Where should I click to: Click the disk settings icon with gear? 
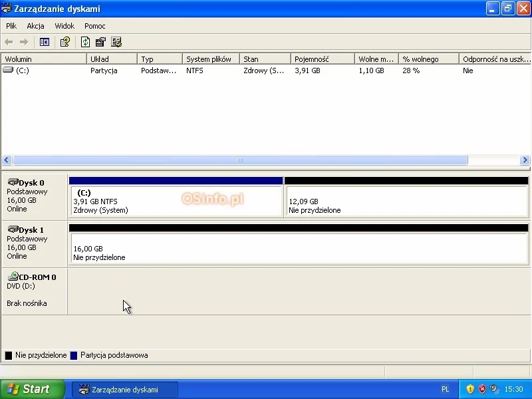pyautogui.click(x=116, y=42)
